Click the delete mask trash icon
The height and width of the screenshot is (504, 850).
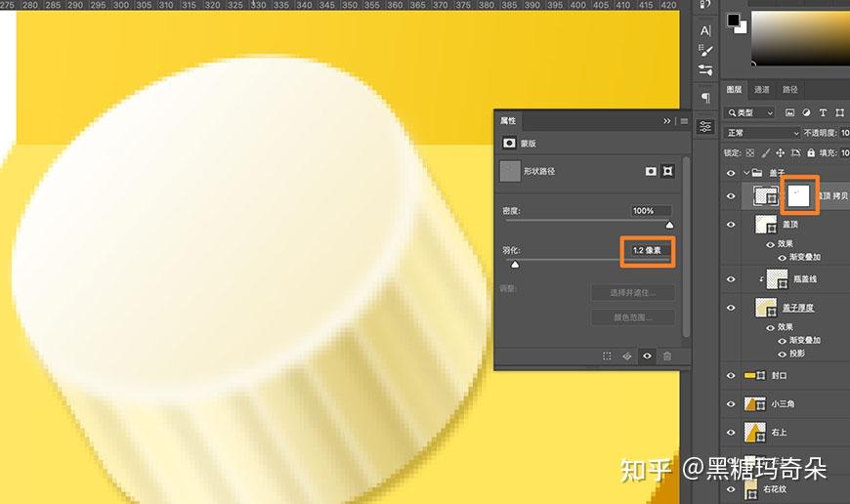point(667,357)
